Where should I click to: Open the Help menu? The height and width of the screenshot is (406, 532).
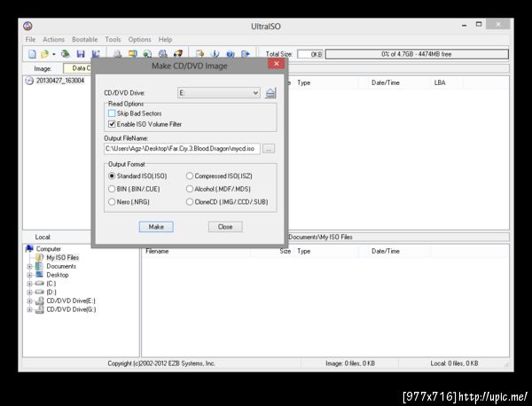(165, 39)
